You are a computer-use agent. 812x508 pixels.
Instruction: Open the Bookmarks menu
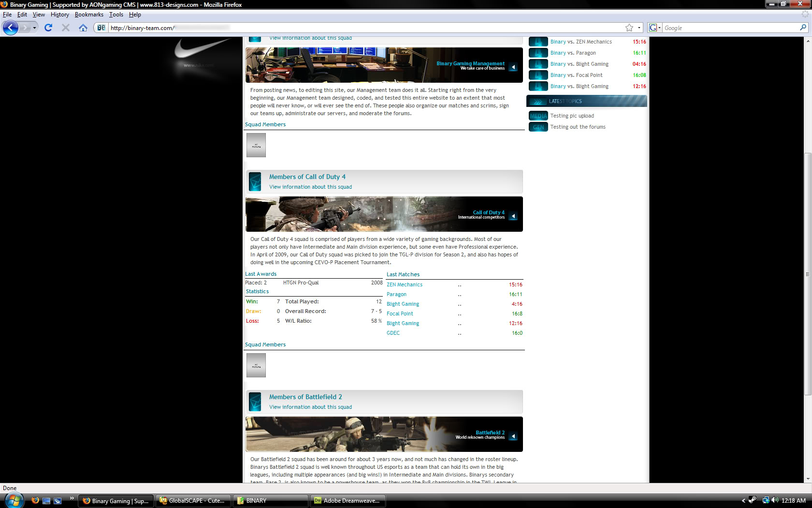(89, 15)
